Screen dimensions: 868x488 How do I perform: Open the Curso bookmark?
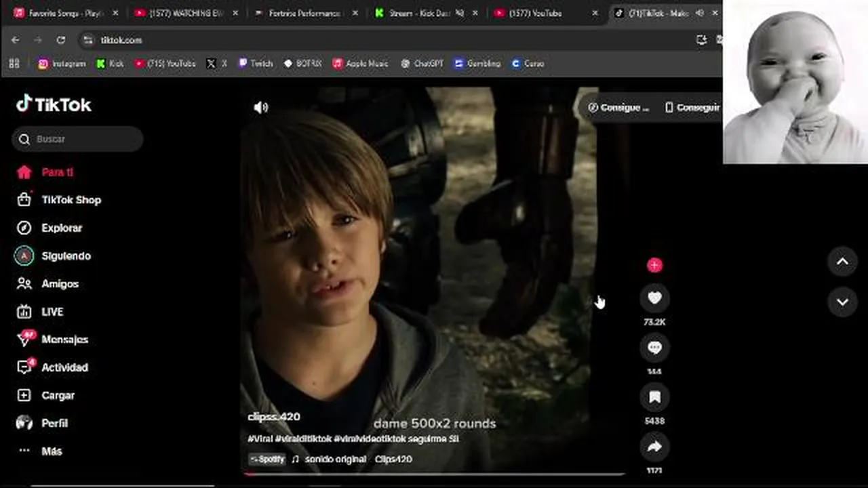click(528, 63)
